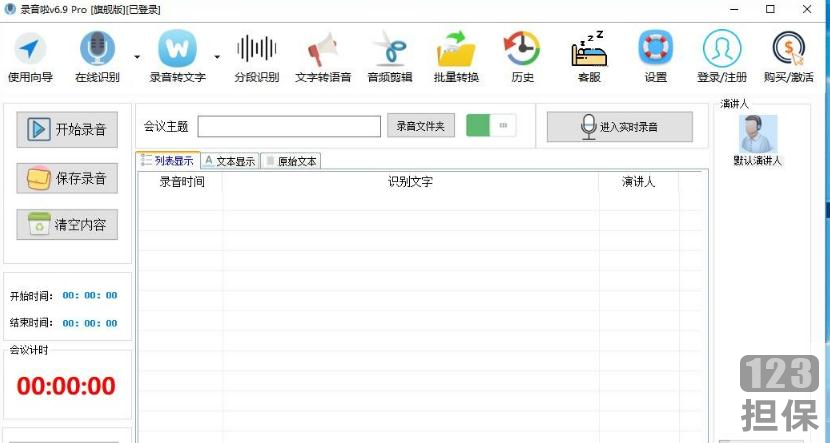Screen dimensions: 830x443
Task: Open 登录/注册 account page
Action: (x=722, y=57)
